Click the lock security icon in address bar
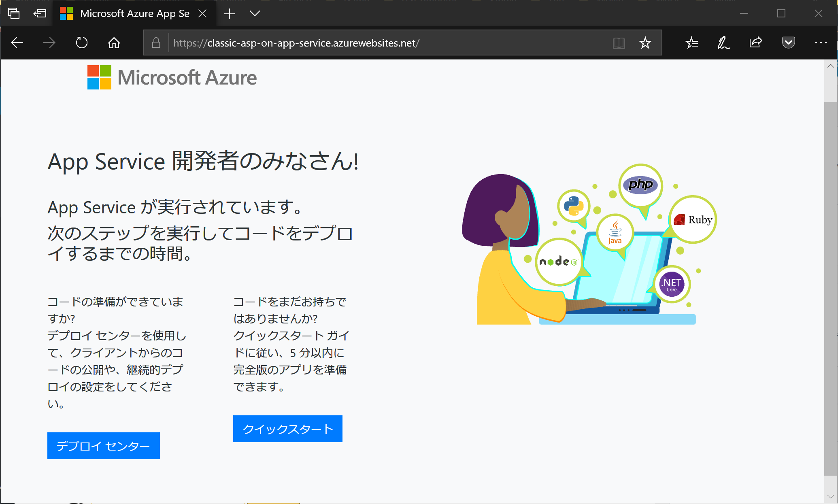The height and width of the screenshot is (504, 838). [156, 43]
